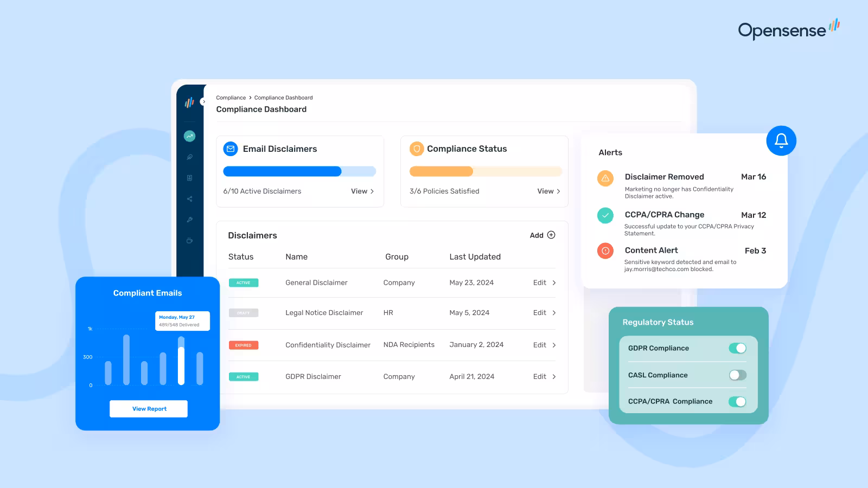Click the Opensense logo in sidebar
Image resolution: width=868 pixels, height=488 pixels.
pyautogui.click(x=189, y=102)
